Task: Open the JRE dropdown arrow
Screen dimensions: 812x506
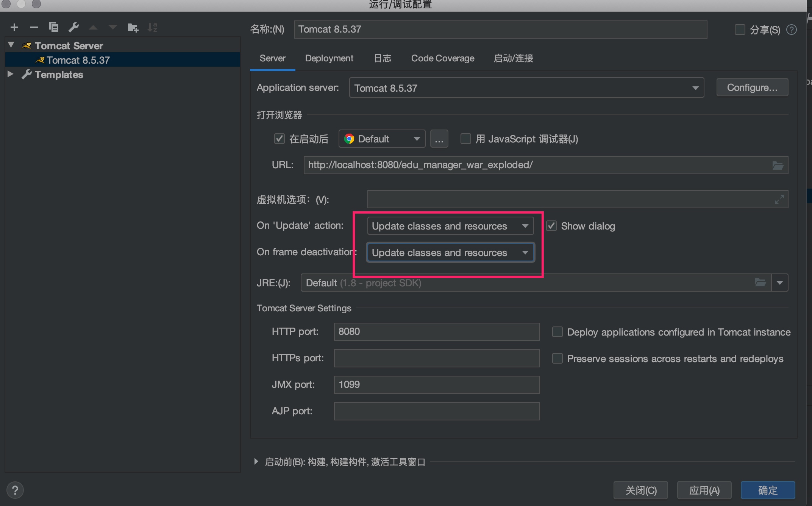Action: (x=780, y=283)
